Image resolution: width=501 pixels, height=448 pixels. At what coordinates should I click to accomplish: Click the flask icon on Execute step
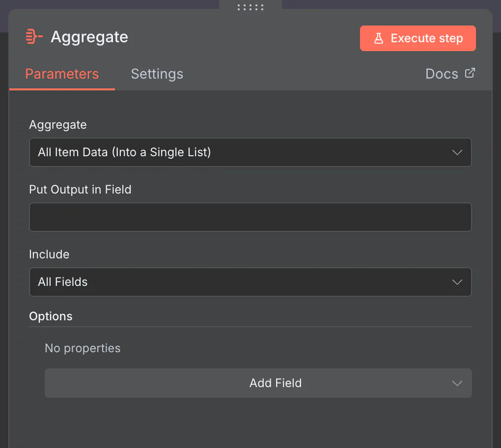pos(379,38)
